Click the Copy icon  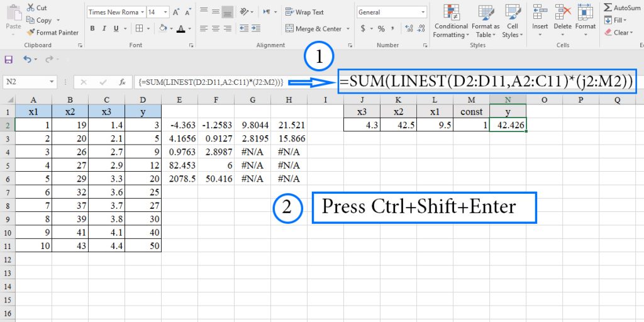[x=30, y=20]
